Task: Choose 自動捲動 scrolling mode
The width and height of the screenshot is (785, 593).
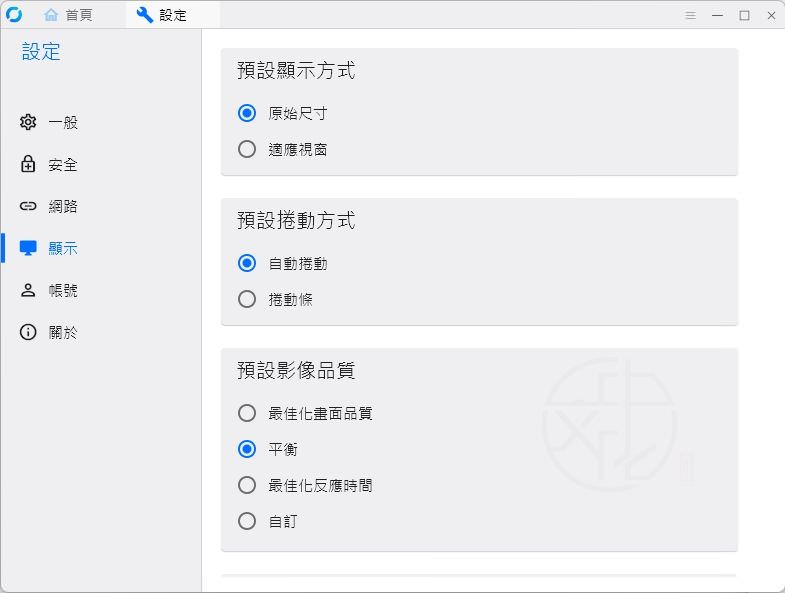Action: pyautogui.click(x=247, y=263)
